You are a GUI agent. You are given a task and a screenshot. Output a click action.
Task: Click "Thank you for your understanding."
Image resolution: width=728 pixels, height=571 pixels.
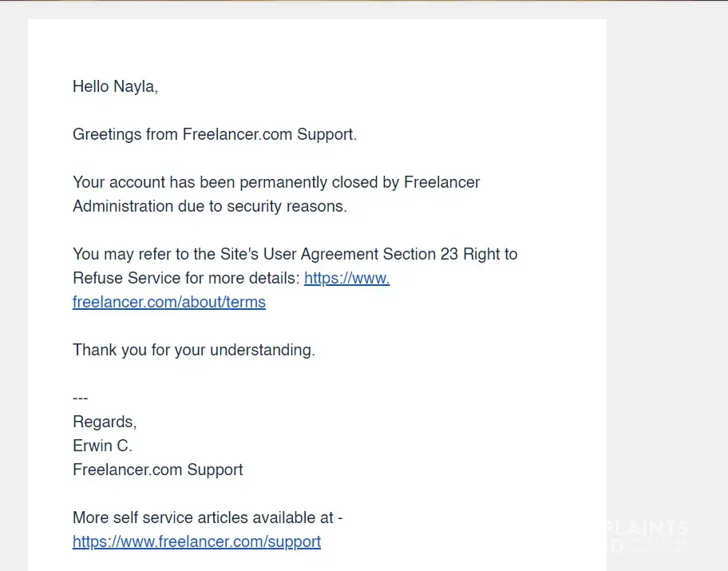tap(194, 350)
